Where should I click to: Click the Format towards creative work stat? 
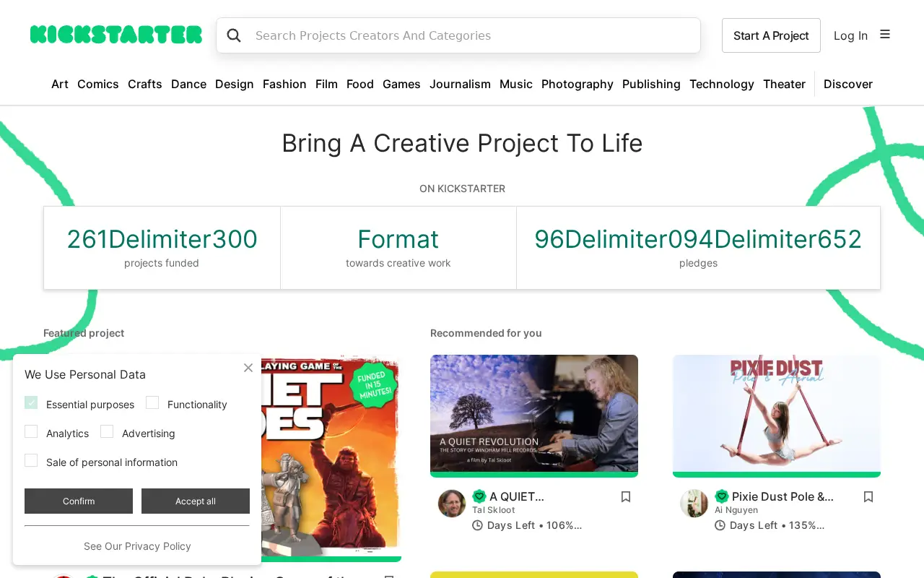[398, 248]
